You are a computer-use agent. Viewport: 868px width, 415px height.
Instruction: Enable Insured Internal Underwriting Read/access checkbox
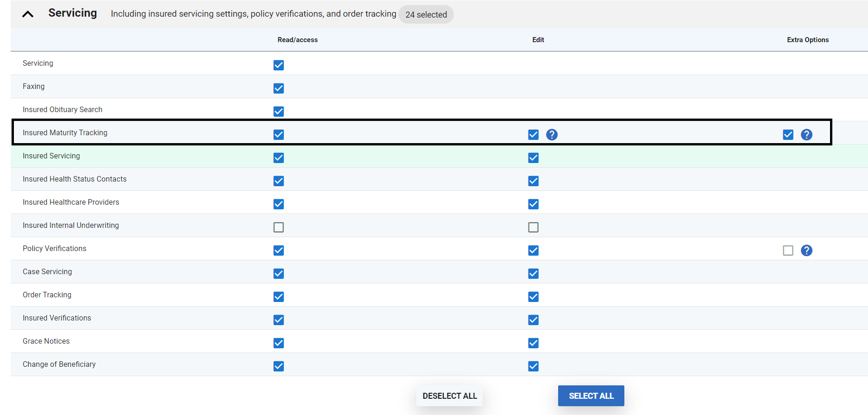click(278, 227)
